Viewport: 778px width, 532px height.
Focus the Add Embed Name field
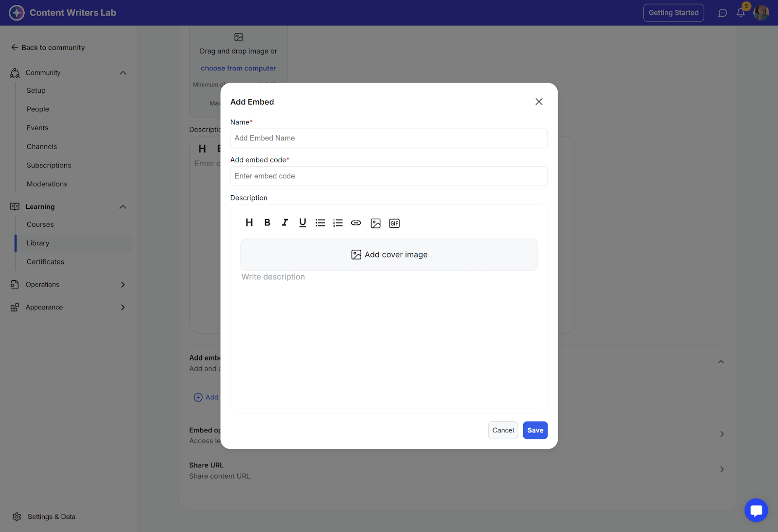tap(389, 138)
